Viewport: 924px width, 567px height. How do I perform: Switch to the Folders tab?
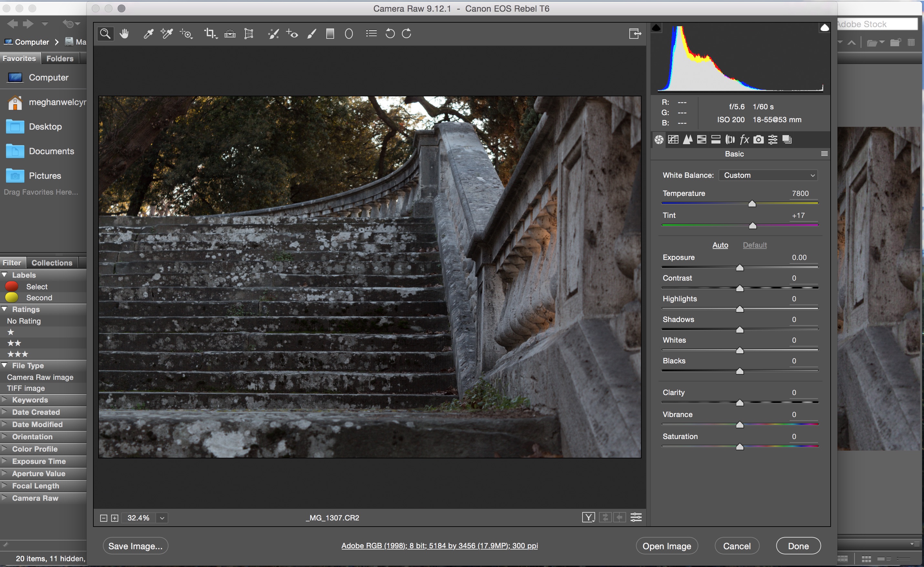[x=60, y=58]
